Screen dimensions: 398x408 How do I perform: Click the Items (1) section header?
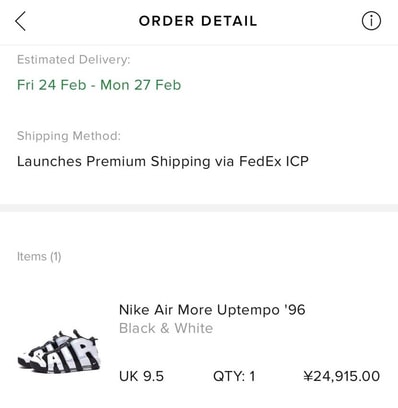[x=39, y=256]
